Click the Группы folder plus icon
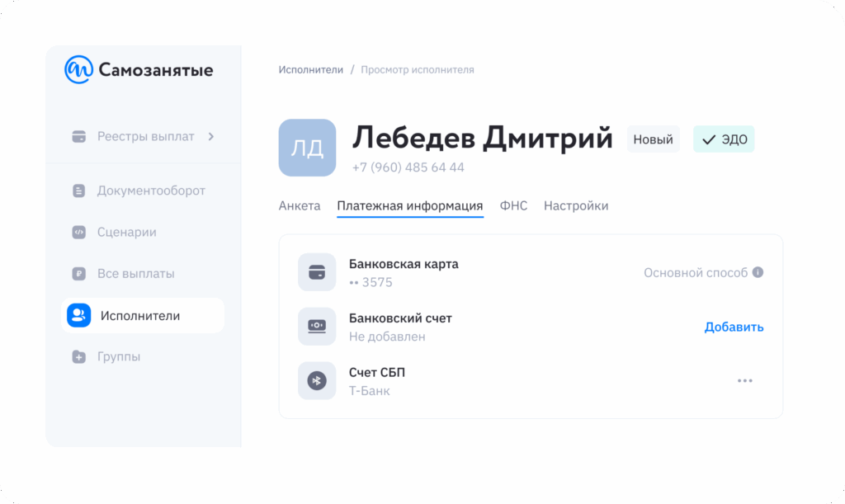Viewport: 845px width, 504px height. 79,357
